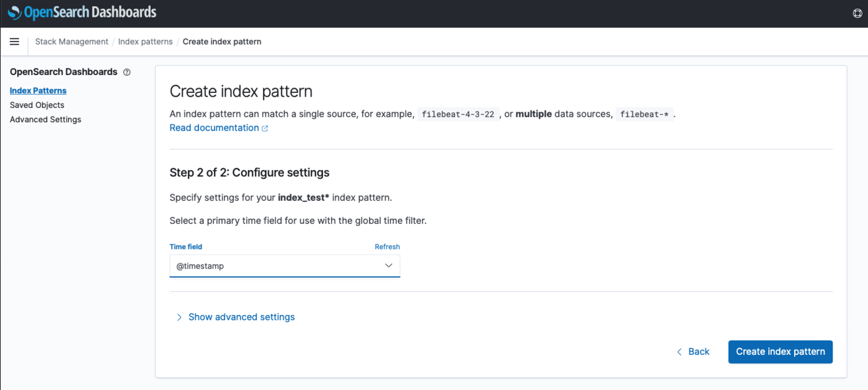Image resolution: width=868 pixels, height=390 pixels.
Task: Click the Create index pattern breadcrumb
Action: [x=222, y=42]
